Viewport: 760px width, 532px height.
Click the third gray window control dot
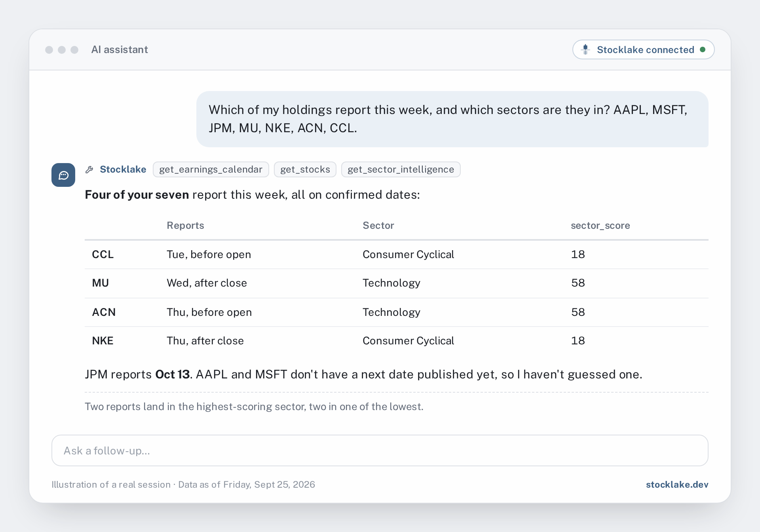tap(74, 49)
